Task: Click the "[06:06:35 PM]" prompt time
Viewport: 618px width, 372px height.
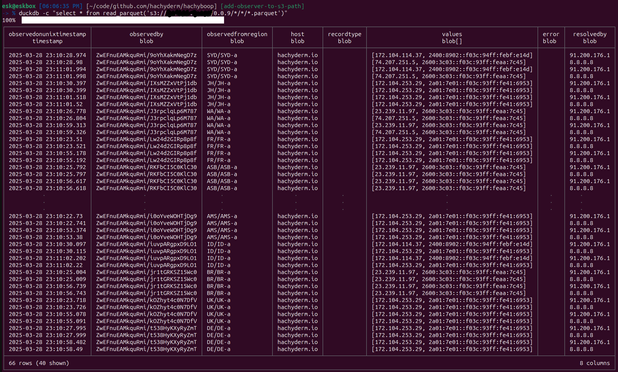Action: pos(61,6)
